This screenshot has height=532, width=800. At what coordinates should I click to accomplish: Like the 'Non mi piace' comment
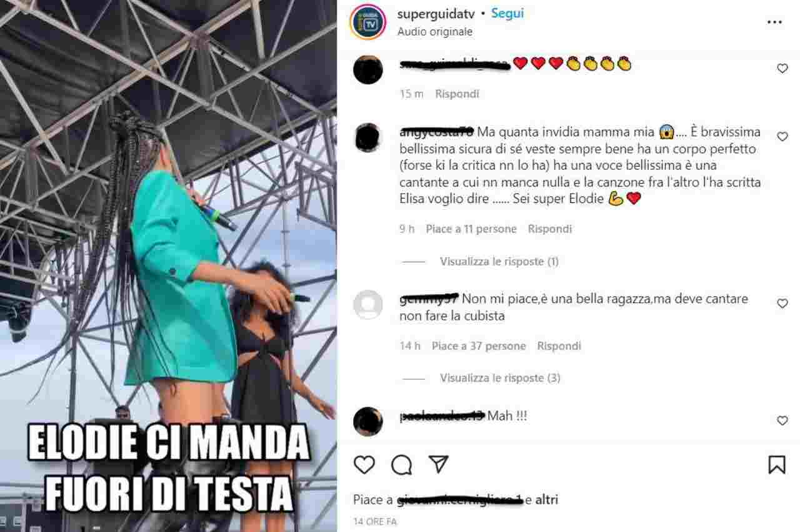coord(782,303)
